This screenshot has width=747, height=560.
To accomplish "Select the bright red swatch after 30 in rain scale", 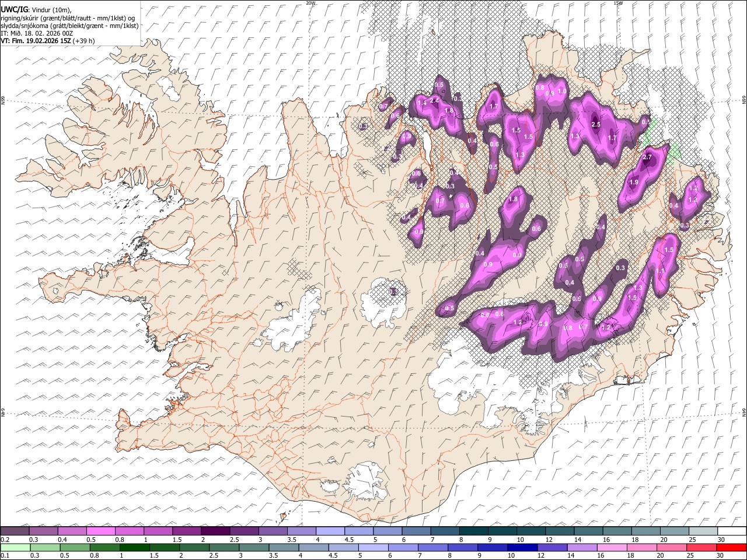I will pyautogui.click(x=731, y=548).
